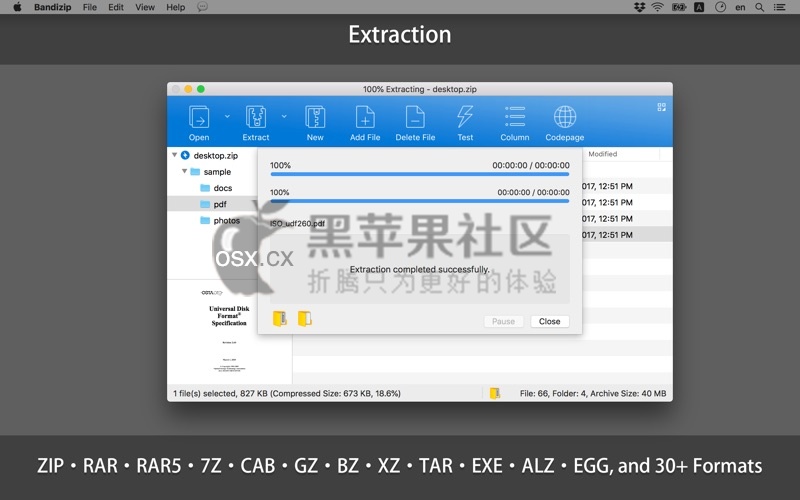Open the Notification Center list icon
The width and height of the screenshot is (800, 500).
[x=779, y=7]
